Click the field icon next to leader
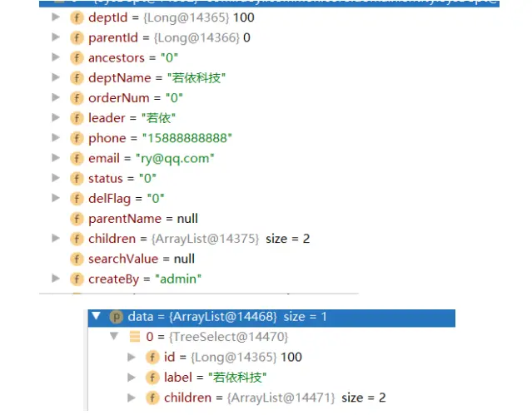 pos(77,118)
